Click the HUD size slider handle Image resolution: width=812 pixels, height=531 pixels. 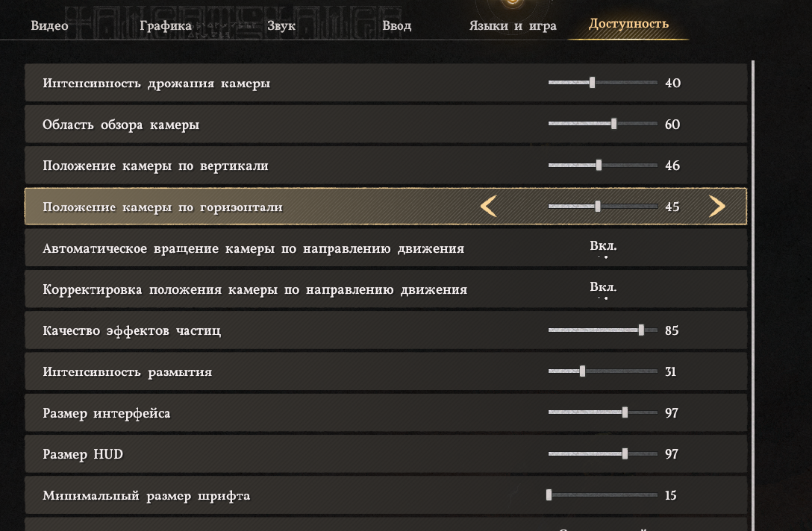coord(623,453)
